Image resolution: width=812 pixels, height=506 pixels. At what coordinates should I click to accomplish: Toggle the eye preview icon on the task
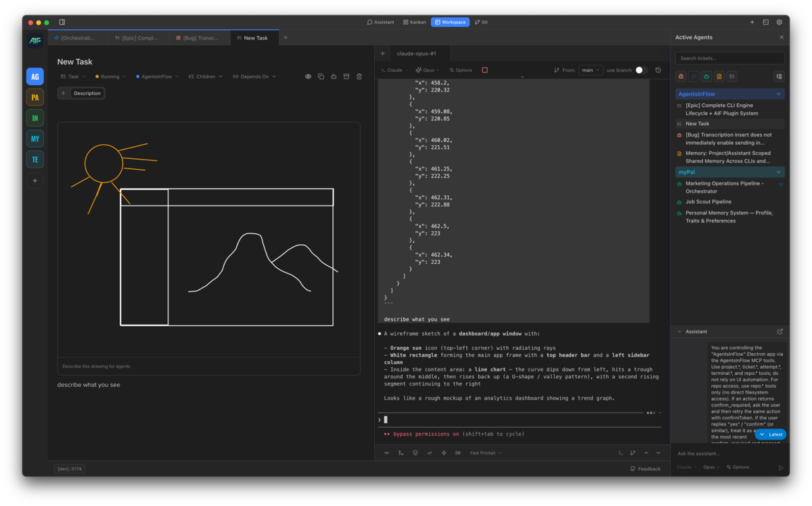308,76
